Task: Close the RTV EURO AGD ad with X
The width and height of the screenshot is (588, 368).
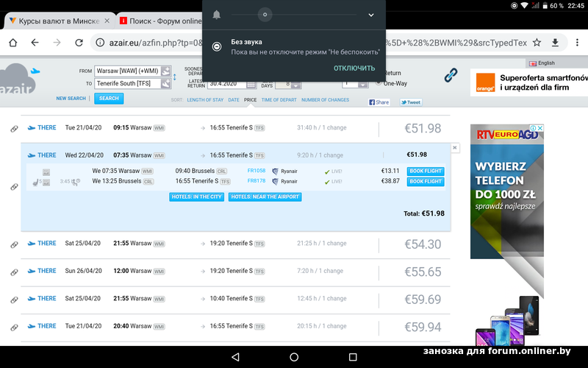Action: (x=540, y=128)
